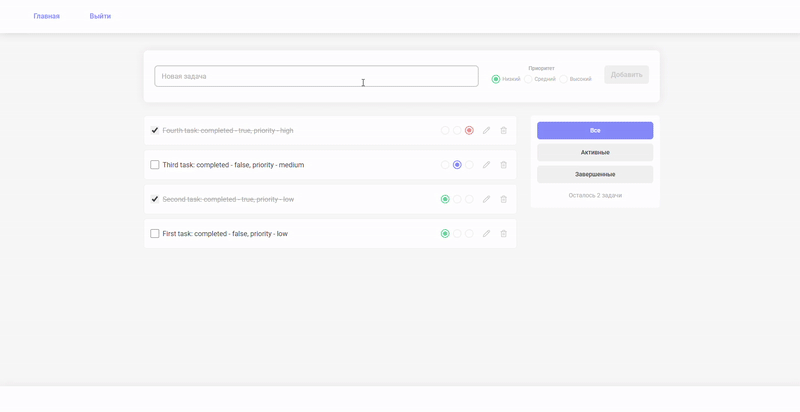The width and height of the screenshot is (800, 412).
Task: Edit the Second task using pencil icon
Action: coord(486,199)
